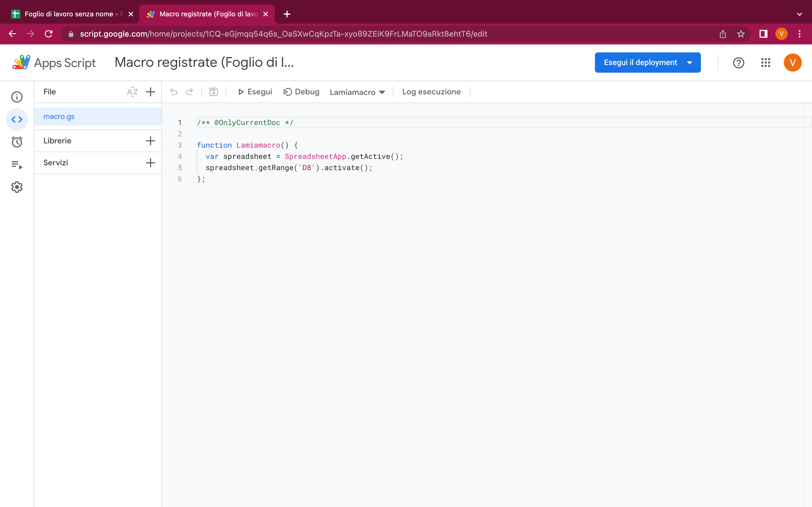Select the Editor code icon in sidebar
Image resolution: width=812 pixels, height=507 pixels.
(17, 119)
